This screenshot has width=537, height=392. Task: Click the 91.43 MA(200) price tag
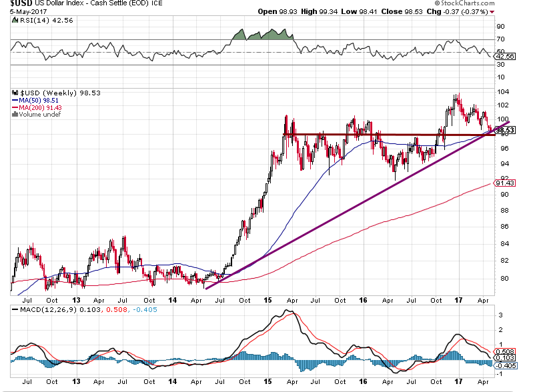coord(504,183)
